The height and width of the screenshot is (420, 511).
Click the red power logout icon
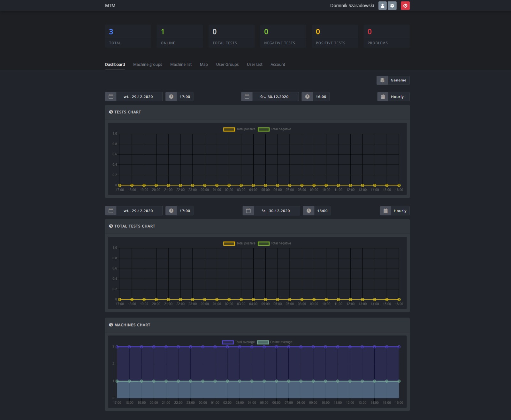pos(405,6)
